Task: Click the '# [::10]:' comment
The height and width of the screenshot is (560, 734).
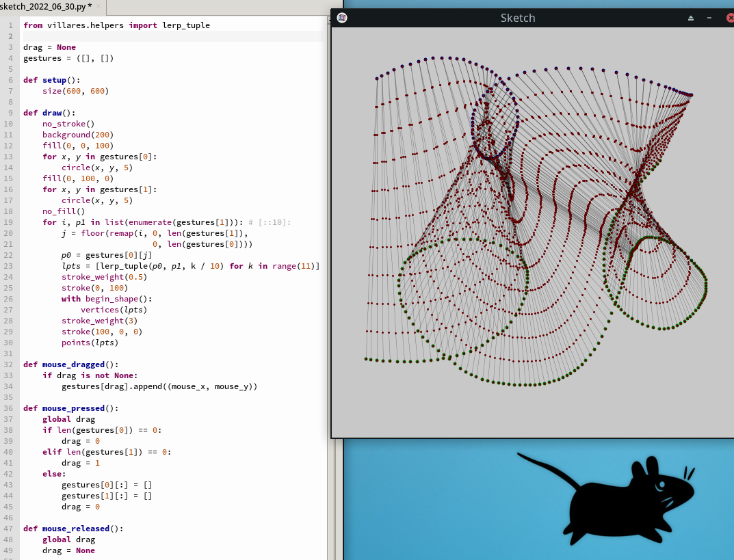Action: click(x=270, y=222)
